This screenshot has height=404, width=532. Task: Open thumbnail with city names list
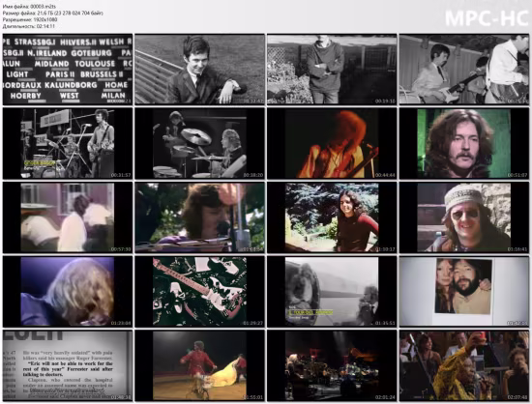click(x=68, y=70)
